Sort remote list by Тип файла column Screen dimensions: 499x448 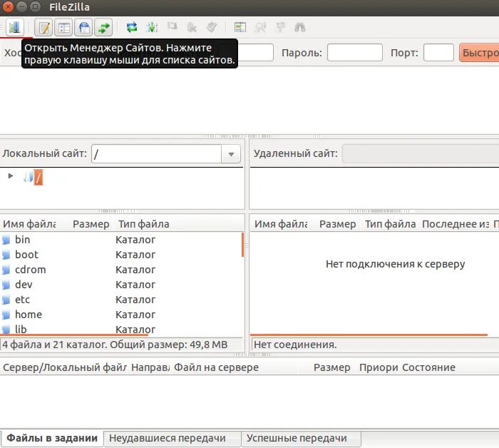coord(390,224)
